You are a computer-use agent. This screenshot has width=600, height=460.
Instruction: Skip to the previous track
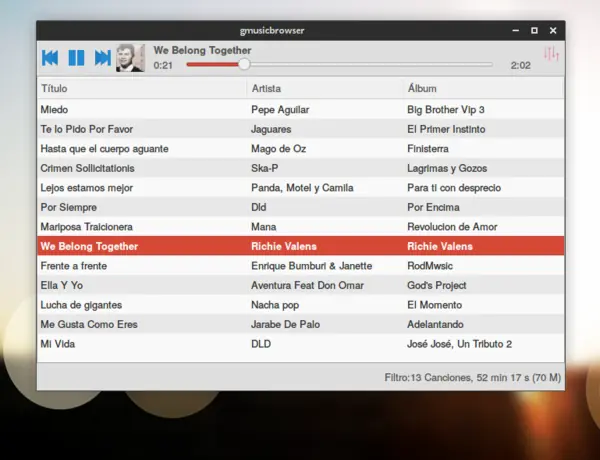pyautogui.click(x=50, y=58)
